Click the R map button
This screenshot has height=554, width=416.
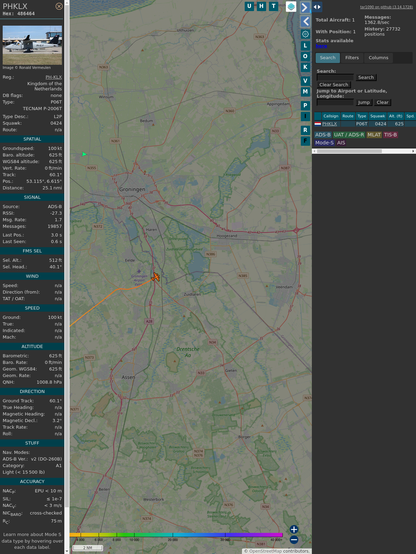click(305, 130)
